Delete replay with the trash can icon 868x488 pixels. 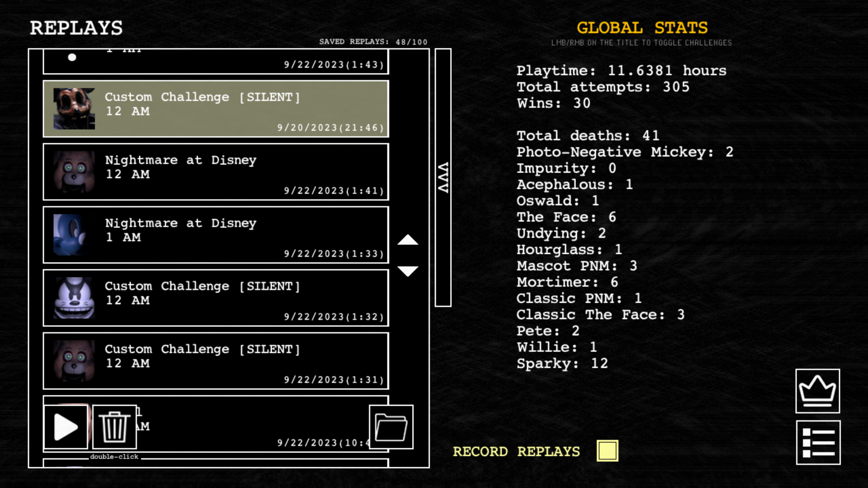(x=114, y=427)
